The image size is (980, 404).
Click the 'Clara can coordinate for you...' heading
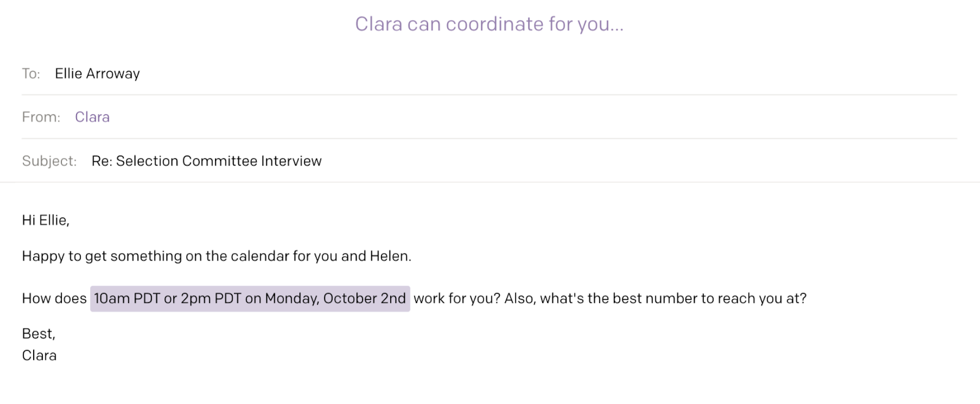click(489, 24)
